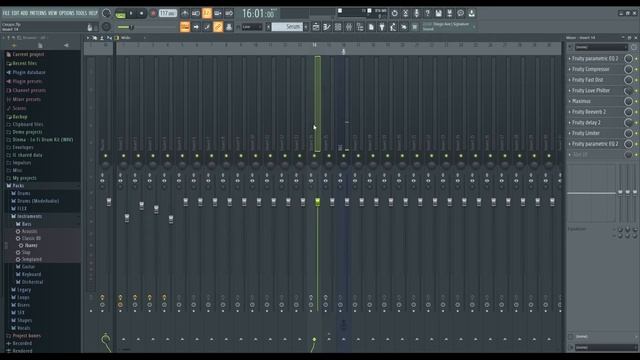Open the channel rack view icon
This screenshot has width=640, height=360.
(338, 27)
